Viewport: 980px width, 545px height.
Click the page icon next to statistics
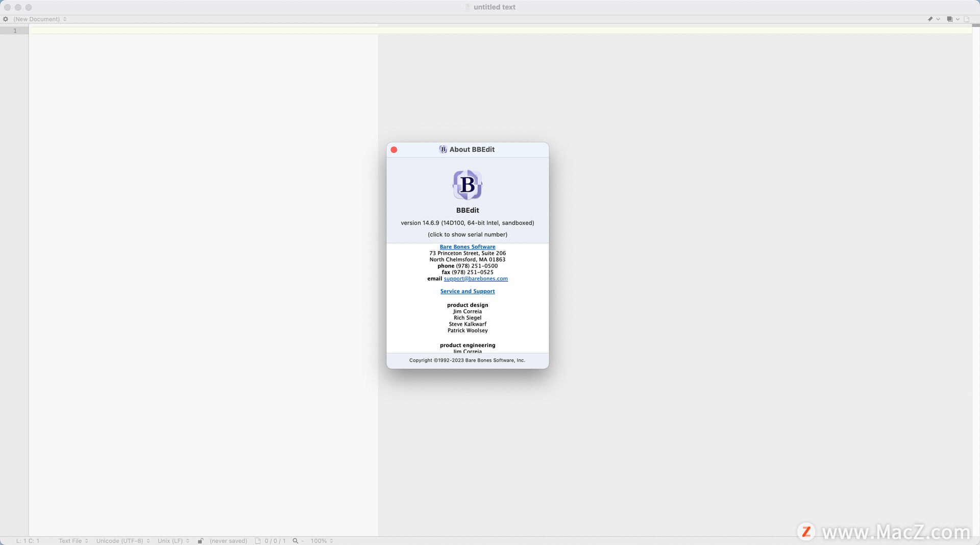tap(258, 540)
